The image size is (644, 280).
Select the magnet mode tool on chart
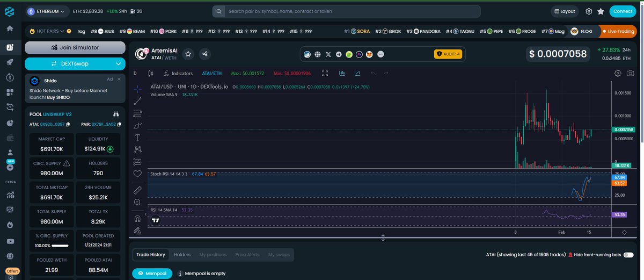pyautogui.click(x=137, y=218)
